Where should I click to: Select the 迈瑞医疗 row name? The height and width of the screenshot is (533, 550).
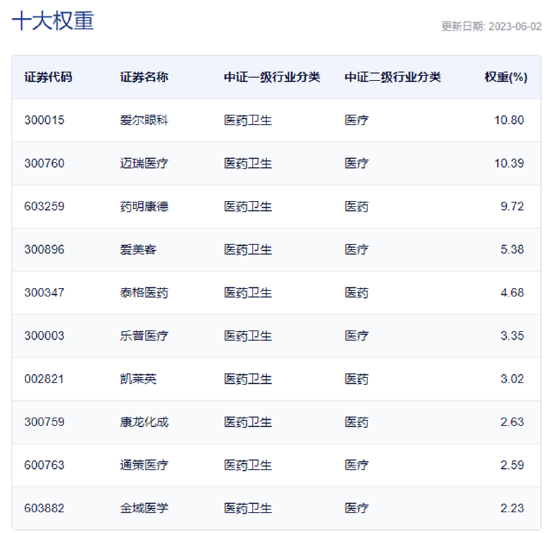[144, 163]
